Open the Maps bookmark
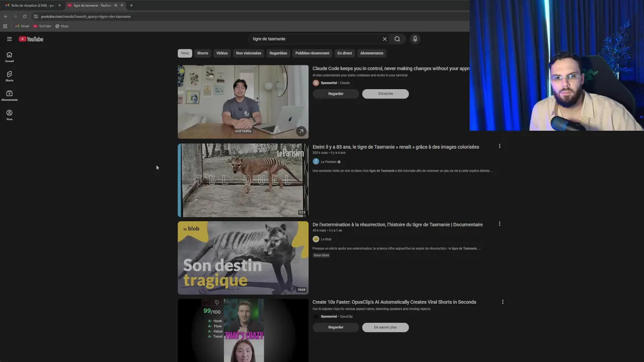Image resolution: width=644 pixels, height=362 pixels. (62, 26)
